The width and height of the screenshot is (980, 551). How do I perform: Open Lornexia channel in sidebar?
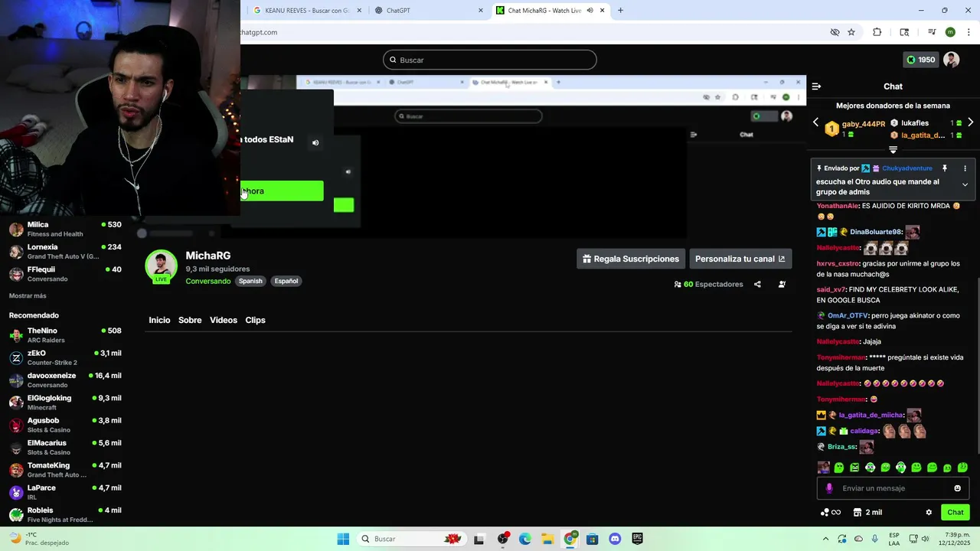tap(65, 251)
